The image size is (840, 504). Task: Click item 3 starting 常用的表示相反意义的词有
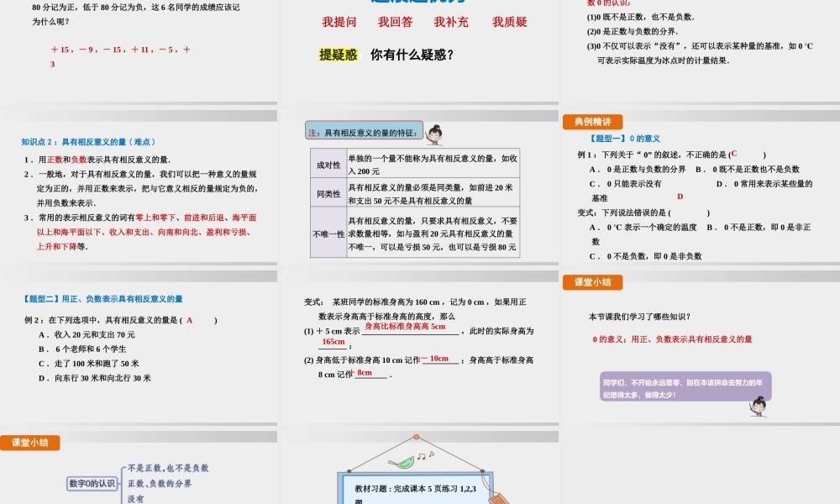pyautogui.click(x=141, y=232)
